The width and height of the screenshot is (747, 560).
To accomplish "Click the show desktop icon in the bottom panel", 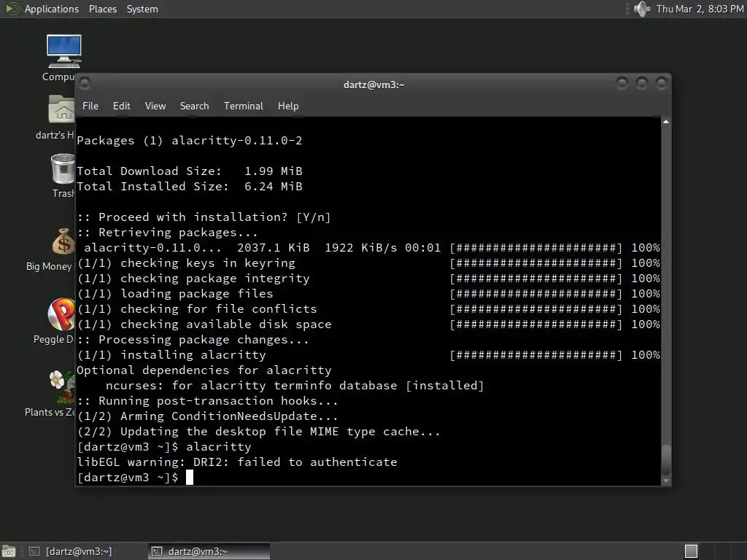I will click(9, 551).
